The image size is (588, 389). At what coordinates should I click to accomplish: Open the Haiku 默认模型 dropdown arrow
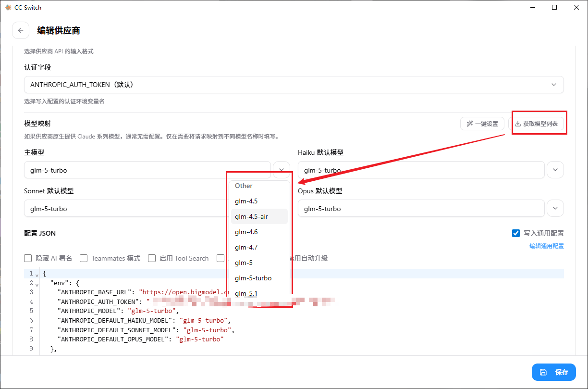click(x=555, y=170)
